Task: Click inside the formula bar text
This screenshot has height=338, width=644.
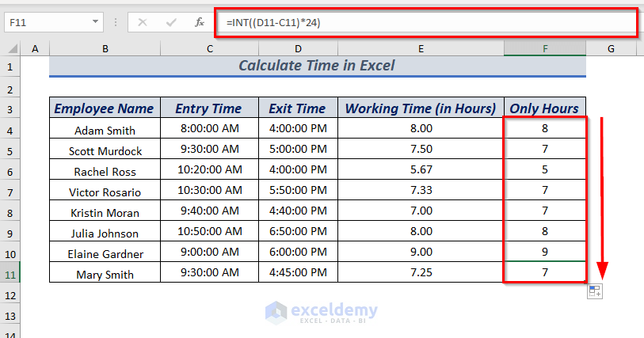Action: click(x=426, y=23)
